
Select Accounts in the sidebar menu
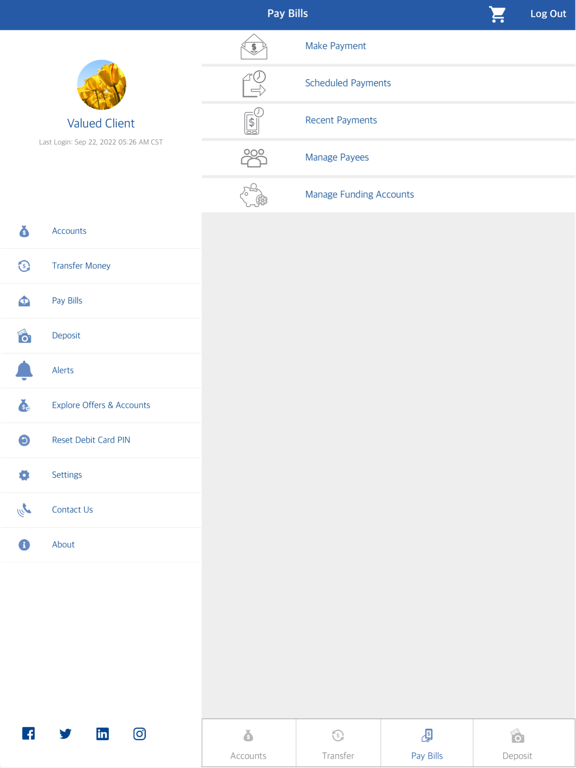(101, 231)
